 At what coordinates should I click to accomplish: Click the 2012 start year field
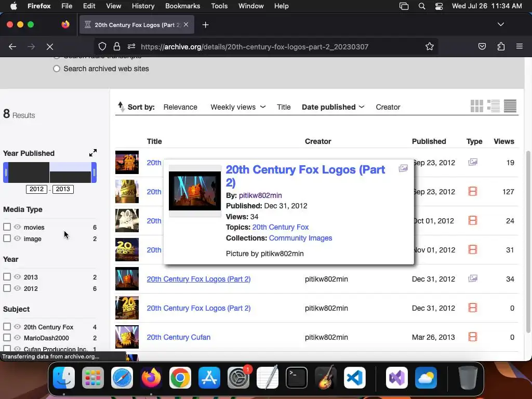pyautogui.click(x=37, y=189)
